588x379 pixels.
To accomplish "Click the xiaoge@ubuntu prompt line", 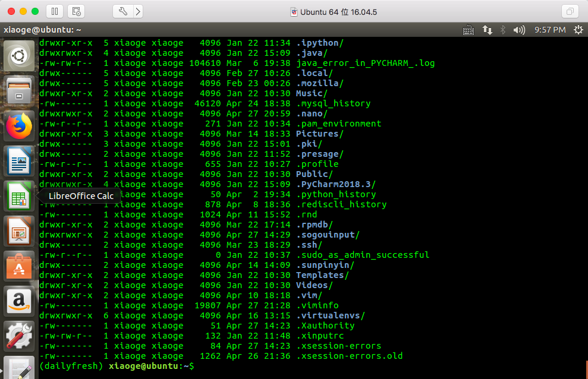I will (x=152, y=367).
